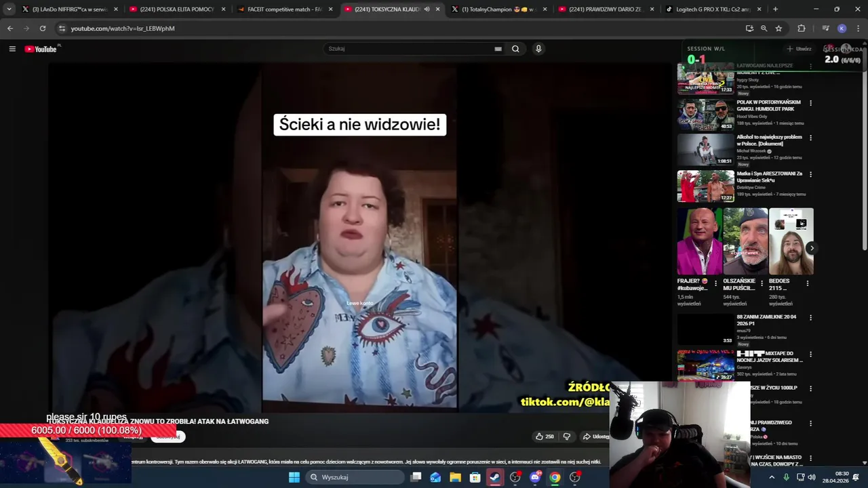
Task: Open volume control in system tray
Action: click(x=811, y=477)
